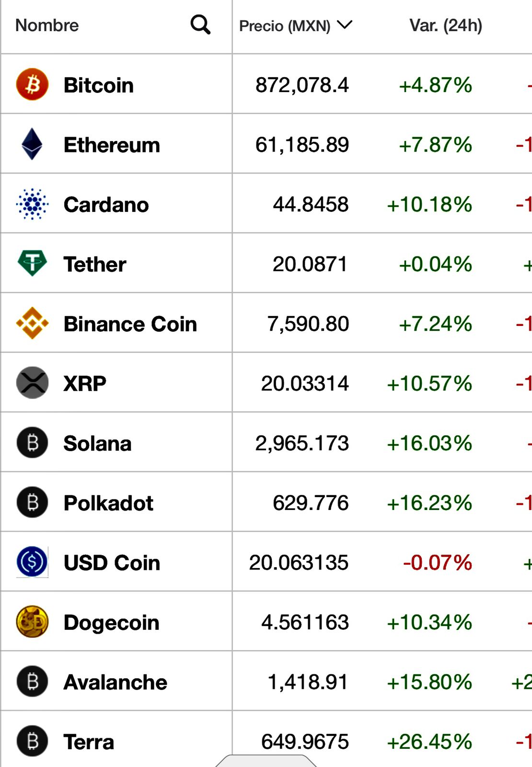Tap the Cardano dotted logo icon
The image size is (532, 767).
[32, 204]
